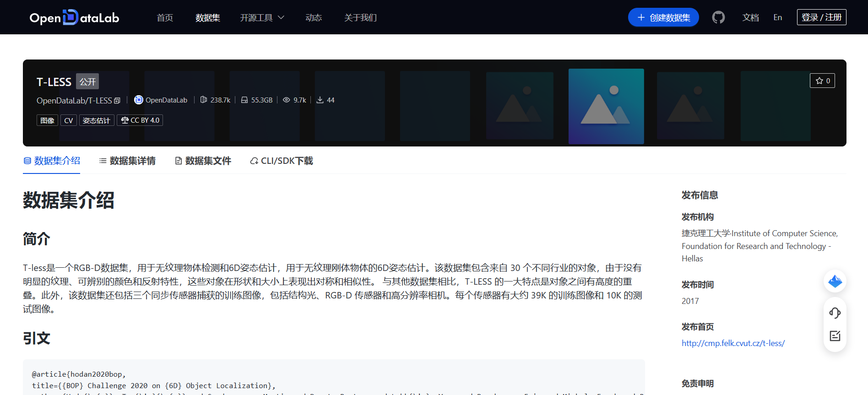Click the 简介 section heading
The width and height of the screenshot is (868, 395).
point(37,239)
